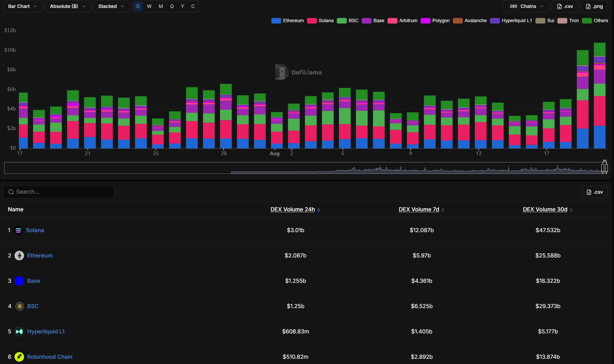Click Hyperliquid L1 24h volume $608.83m
This screenshot has width=614, height=364.
(x=296, y=332)
